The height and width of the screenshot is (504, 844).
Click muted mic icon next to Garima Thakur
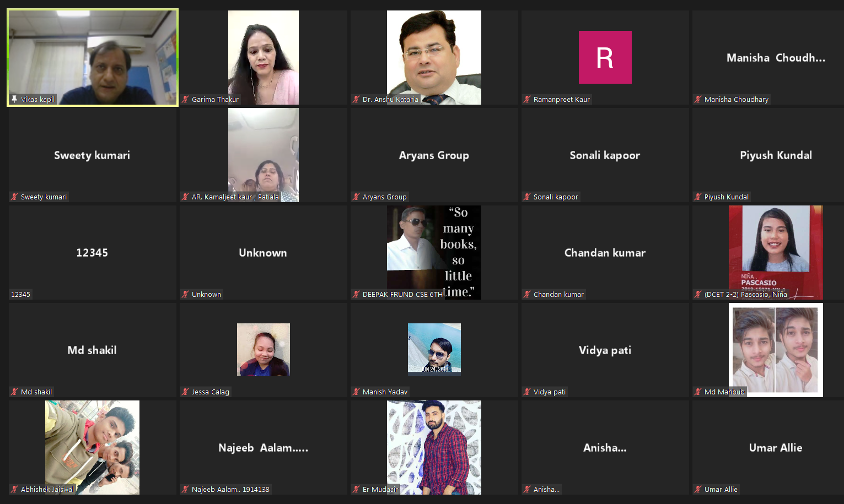186,99
